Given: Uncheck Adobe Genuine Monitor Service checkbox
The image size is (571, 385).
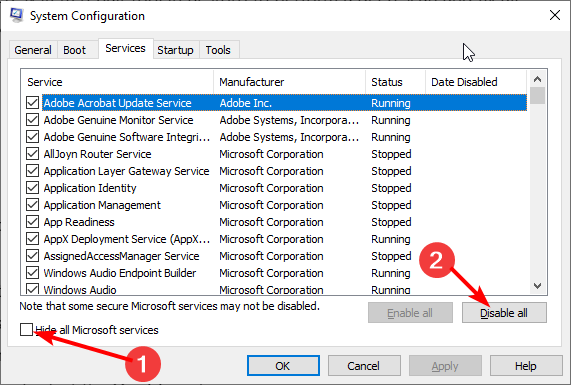Looking at the screenshot, I should click(32, 120).
